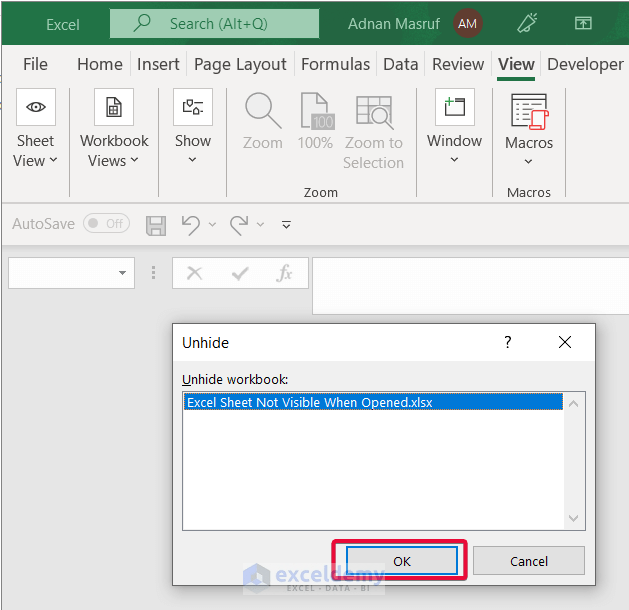Image resolution: width=629 pixels, height=610 pixels.
Task: Expand the Window group chevron
Action: 454,160
